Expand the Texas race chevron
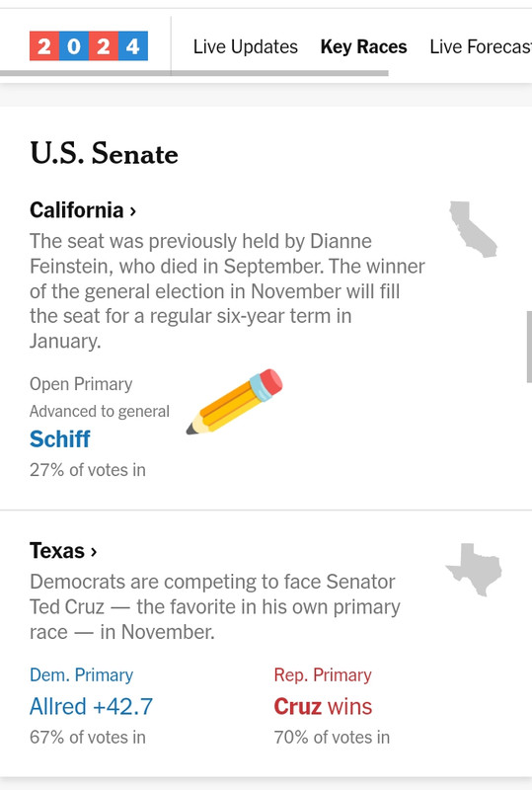This screenshot has height=790, width=532. (x=93, y=552)
